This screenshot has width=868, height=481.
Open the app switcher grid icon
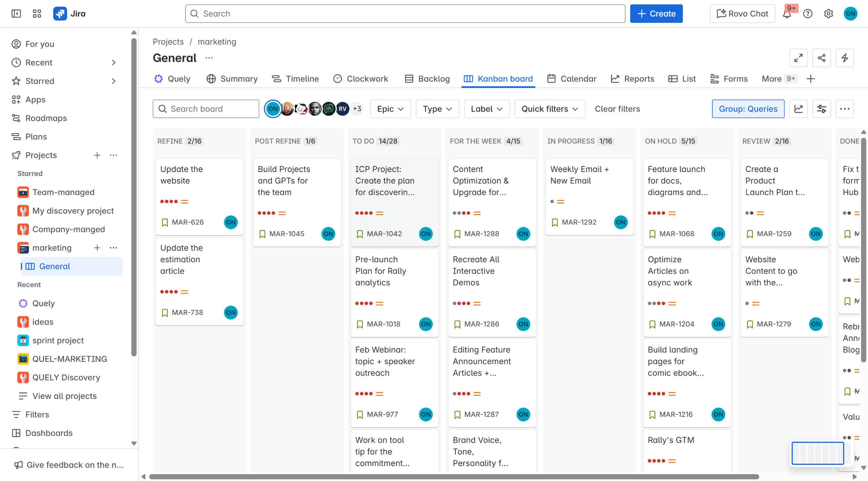click(37, 14)
